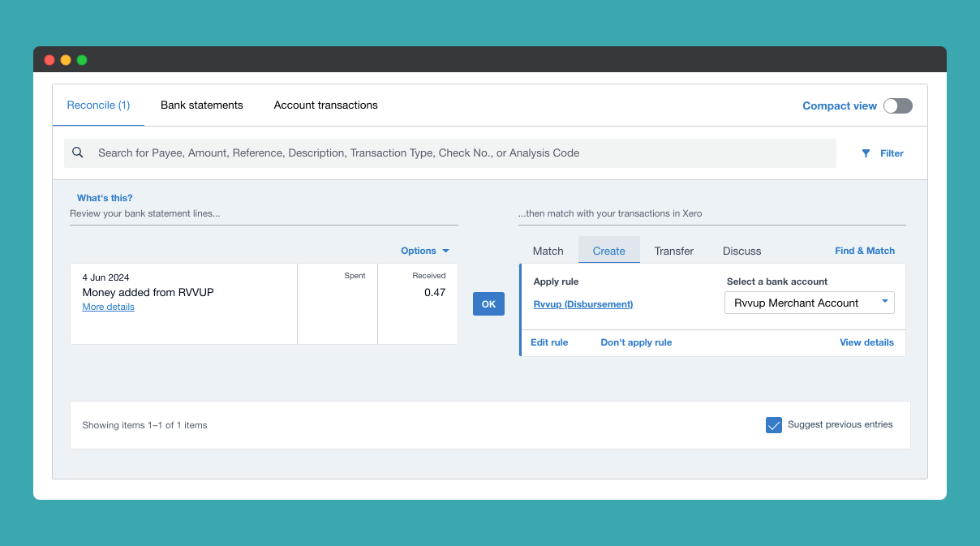The height and width of the screenshot is (546, 980).
Task: Select the Reconcile (1) tab
Action: coord(98,105)
